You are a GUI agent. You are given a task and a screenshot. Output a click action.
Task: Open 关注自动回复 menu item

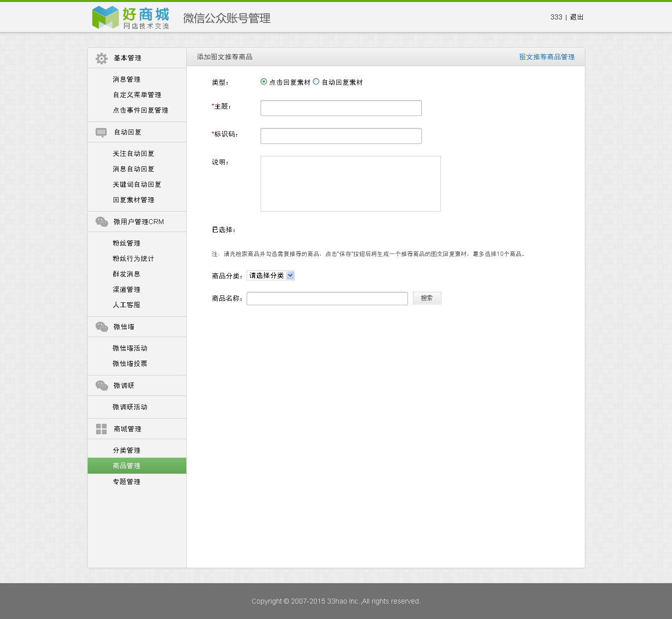coord(134,153)
